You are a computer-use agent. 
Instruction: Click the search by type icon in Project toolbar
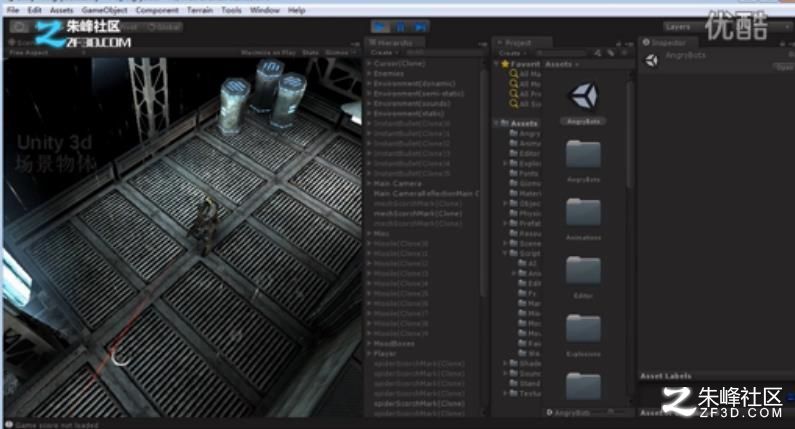point(599,53)
